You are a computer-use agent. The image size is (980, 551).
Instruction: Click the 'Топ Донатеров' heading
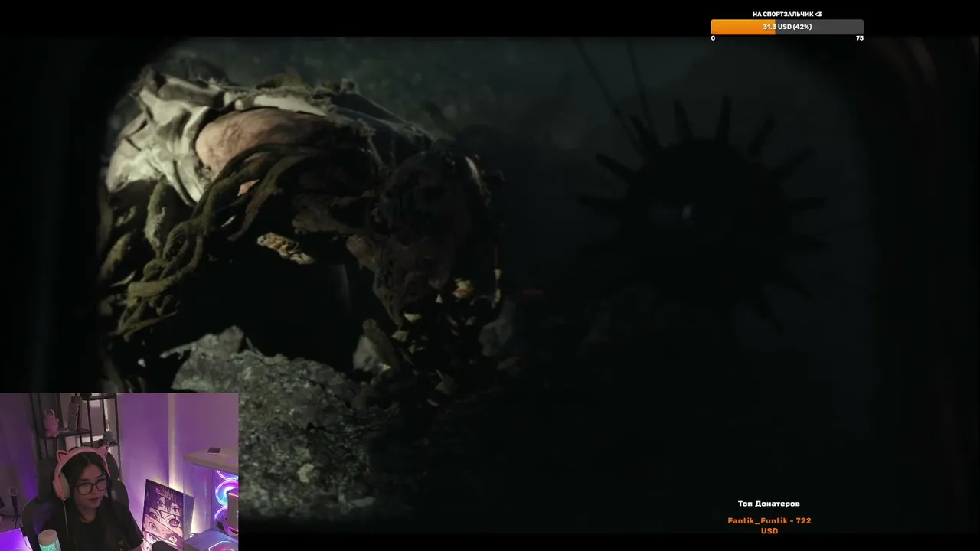[769, 504]
